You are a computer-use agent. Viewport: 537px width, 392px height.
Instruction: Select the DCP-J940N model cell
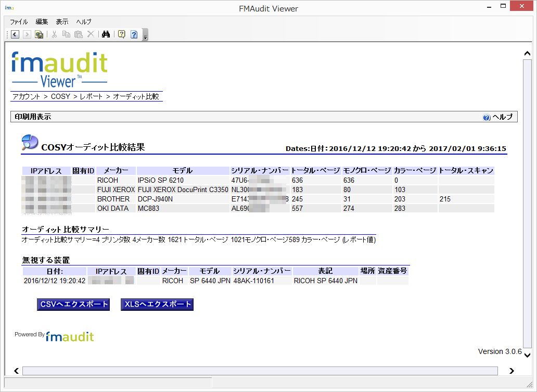(x=183, y=199)
